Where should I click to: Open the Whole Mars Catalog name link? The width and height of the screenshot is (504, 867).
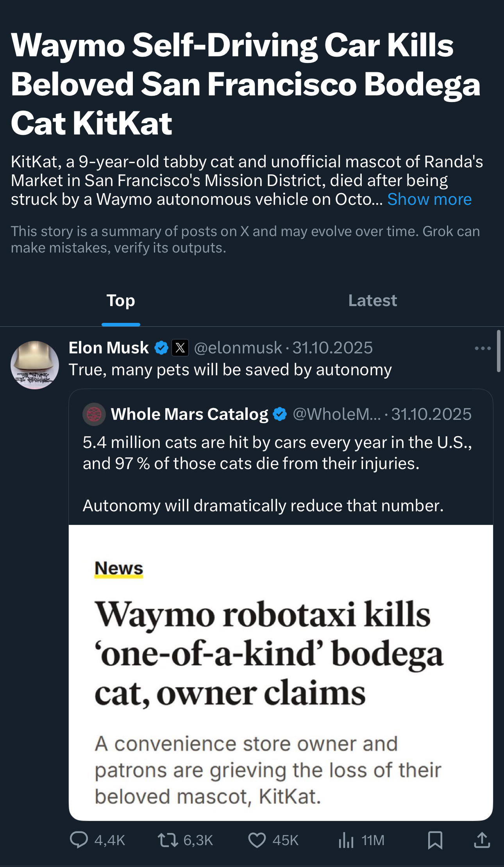click(189, 414)
